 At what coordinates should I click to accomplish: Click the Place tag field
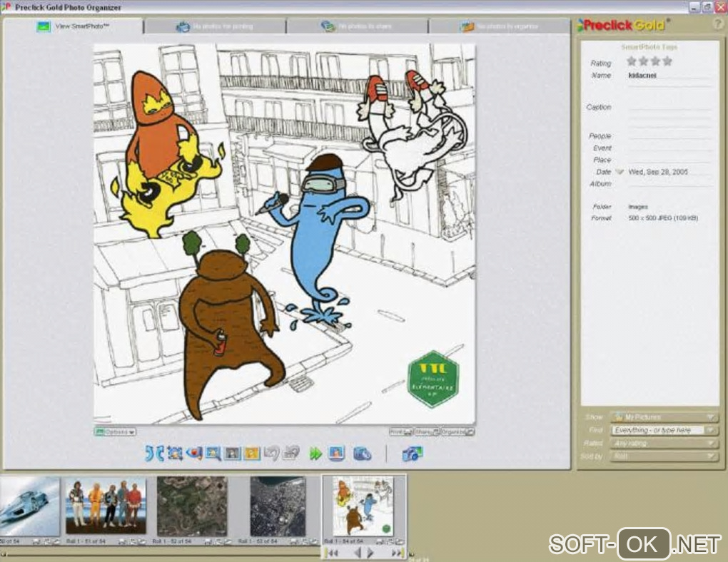669,160
